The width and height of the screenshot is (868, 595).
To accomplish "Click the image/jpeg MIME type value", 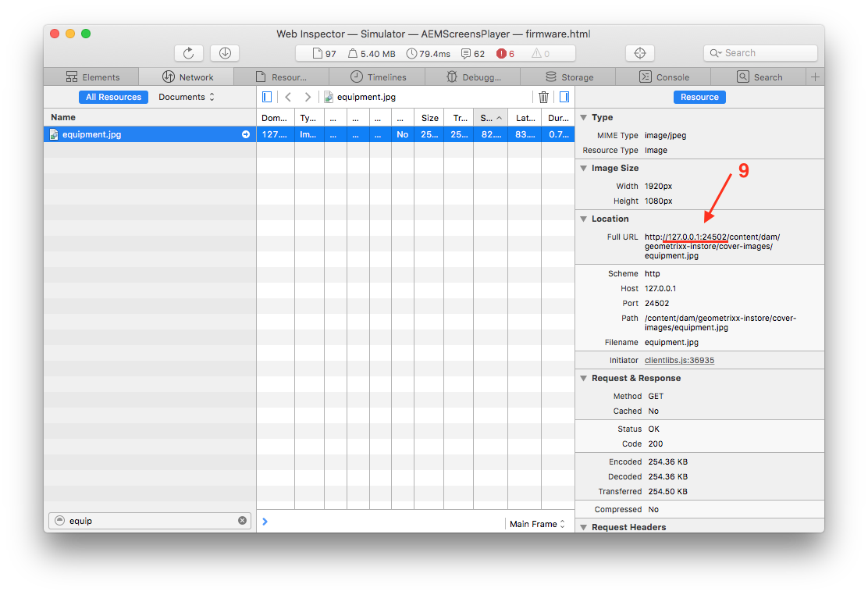I will tap(665, 135).
